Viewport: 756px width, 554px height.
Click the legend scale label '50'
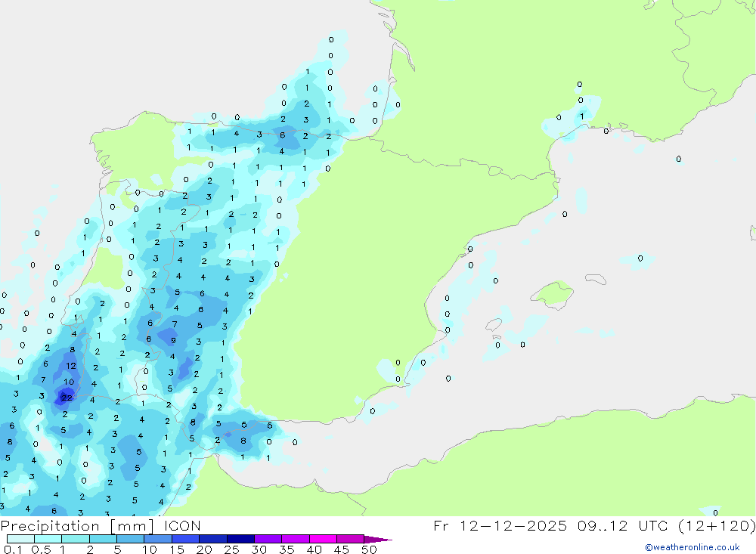pyautogui.click(x=369, y=549)
